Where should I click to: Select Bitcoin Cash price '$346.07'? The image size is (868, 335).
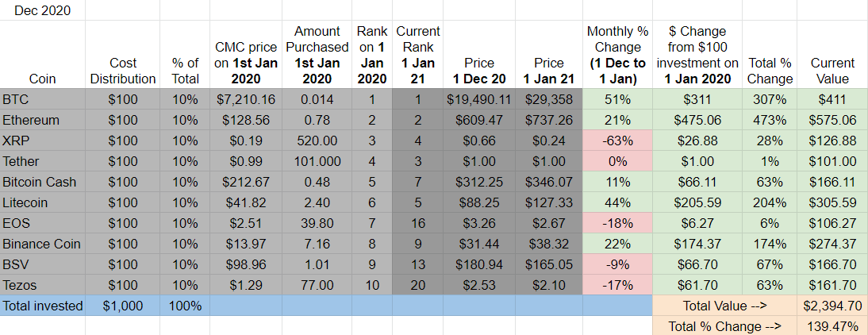click(548, 182)
